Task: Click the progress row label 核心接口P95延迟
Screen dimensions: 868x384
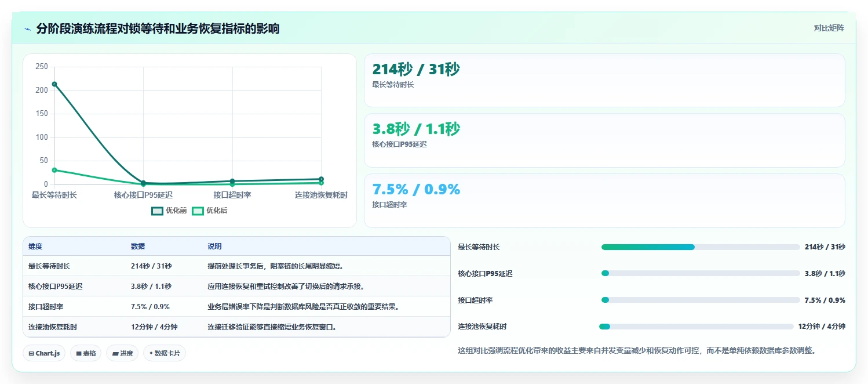Action: 485,273
